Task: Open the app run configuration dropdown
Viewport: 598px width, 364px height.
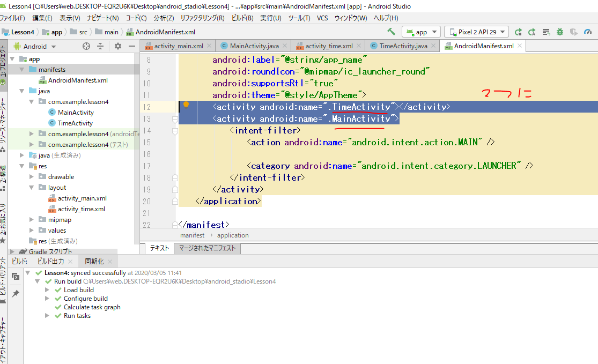Action: tap(422, 32)
